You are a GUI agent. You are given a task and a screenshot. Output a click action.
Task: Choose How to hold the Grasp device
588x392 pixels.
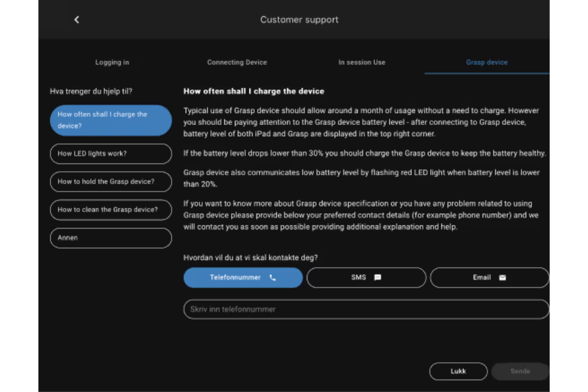click(x=111, y=182)
